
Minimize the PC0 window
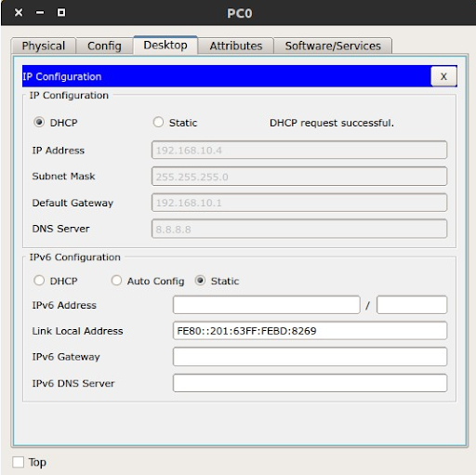point(40,13)
